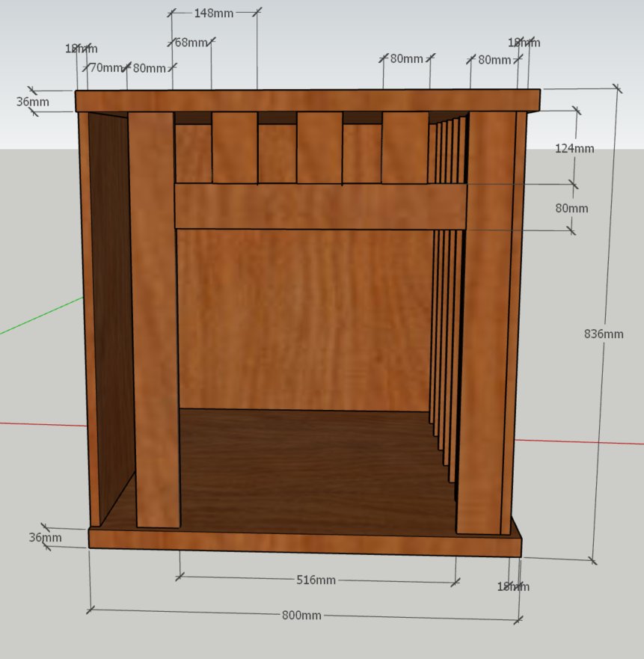Select the 516mm opening width dimension
The image size is (644, 659).
[316, 580]
